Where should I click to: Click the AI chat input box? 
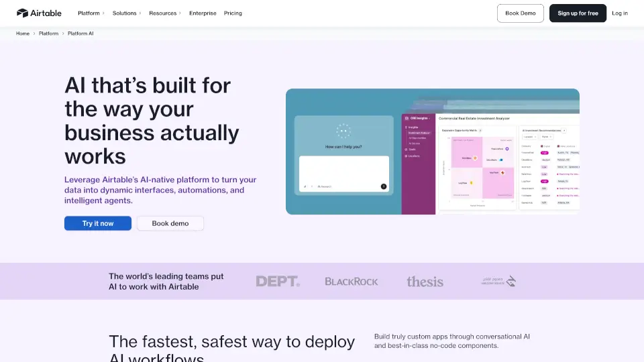click(x=343, y=173)
